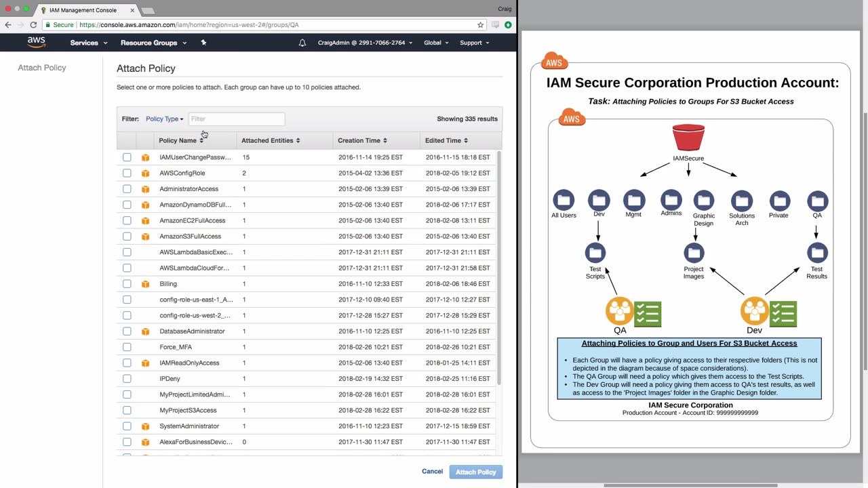
Task: Sort by Edited Time column
Action: point(446,141)
